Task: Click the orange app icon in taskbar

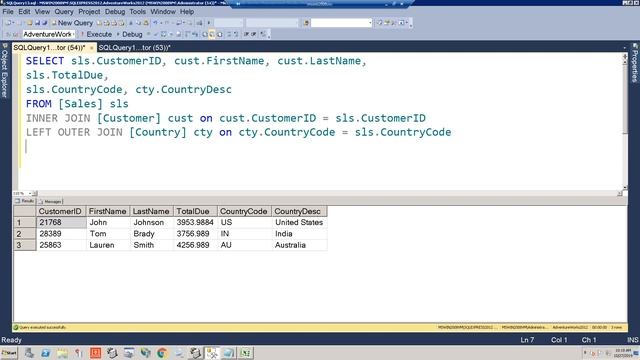Action: [95, 353]
